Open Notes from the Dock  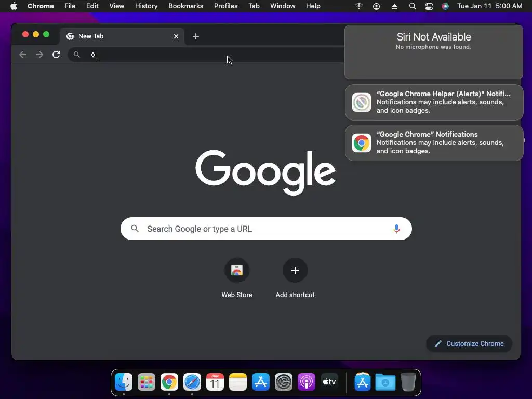point(238,382)
